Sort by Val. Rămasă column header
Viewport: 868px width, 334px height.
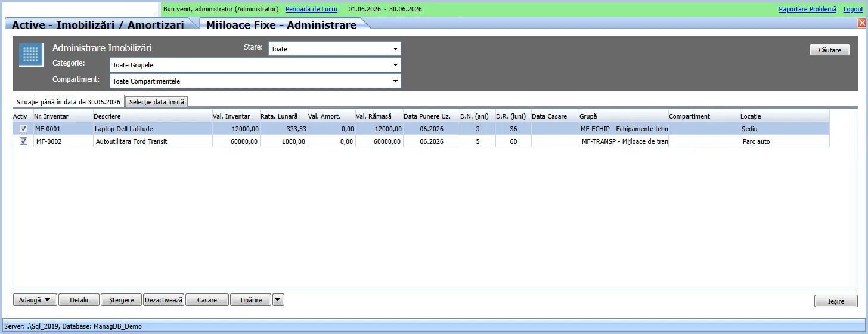tap(379, 116)
